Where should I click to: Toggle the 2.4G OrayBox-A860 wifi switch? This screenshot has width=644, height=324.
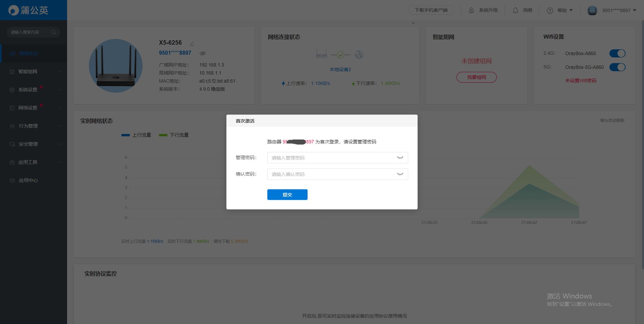(617, 53)
